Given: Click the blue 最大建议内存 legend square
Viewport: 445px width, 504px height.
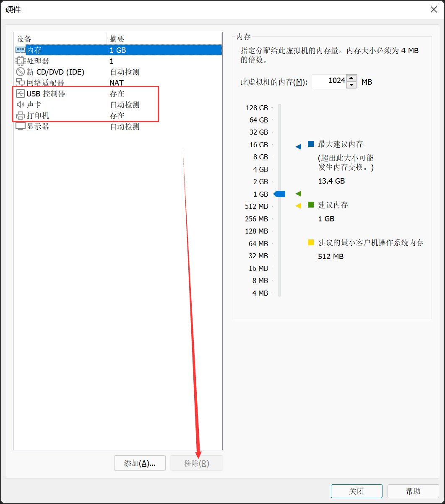Looking at the screenshot, I should (311, 144).
